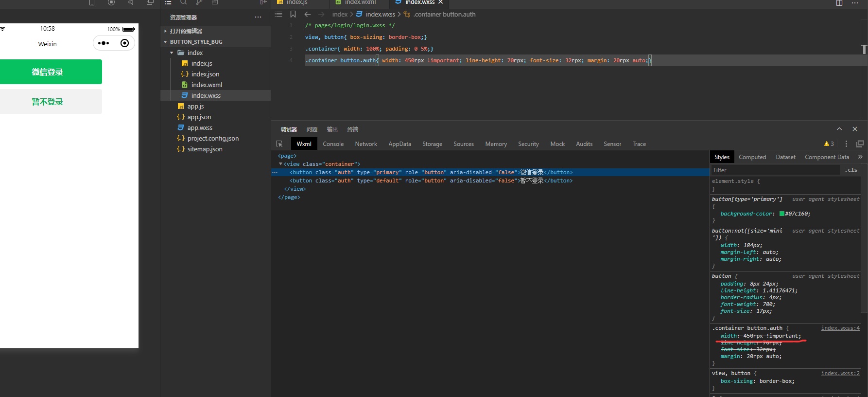868x397 pixels.
Task: Click the debugger undock window icon
Action: pos(860,144)
